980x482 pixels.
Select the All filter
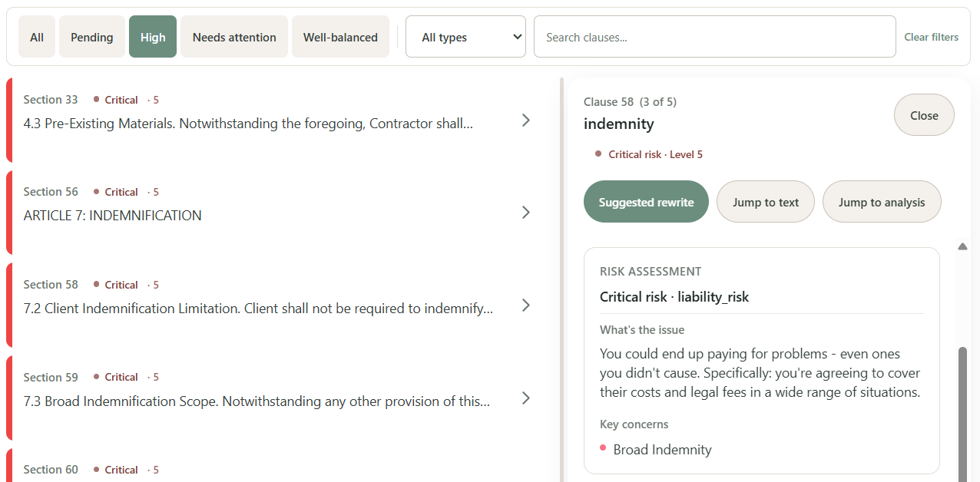click(36, 36)
